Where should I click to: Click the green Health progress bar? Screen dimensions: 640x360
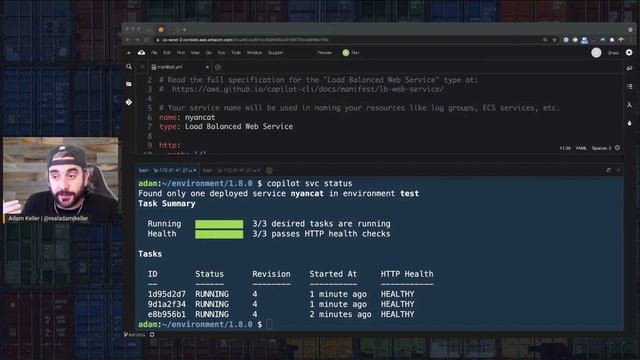219,234
